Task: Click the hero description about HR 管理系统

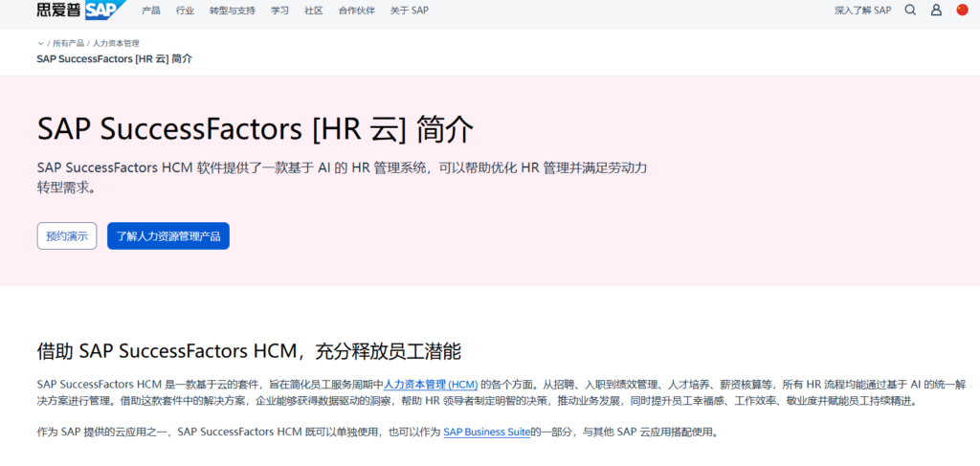Action: coord(342,177)
